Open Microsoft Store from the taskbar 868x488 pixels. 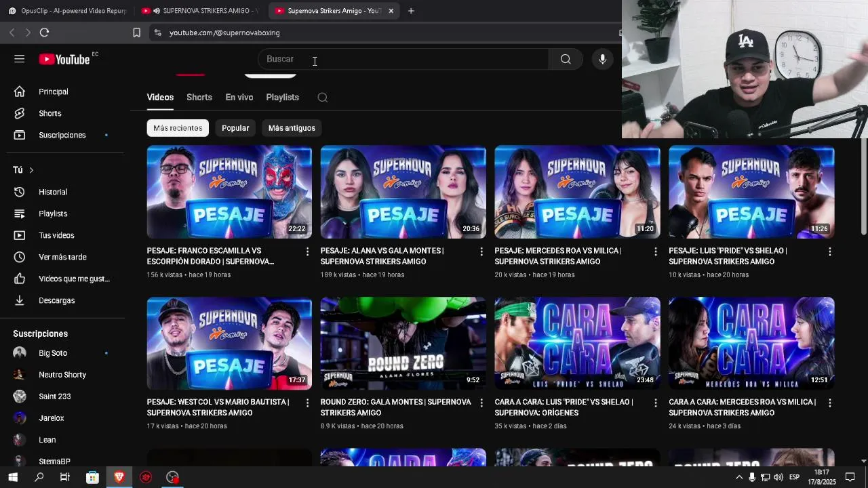tap(92, 477)
